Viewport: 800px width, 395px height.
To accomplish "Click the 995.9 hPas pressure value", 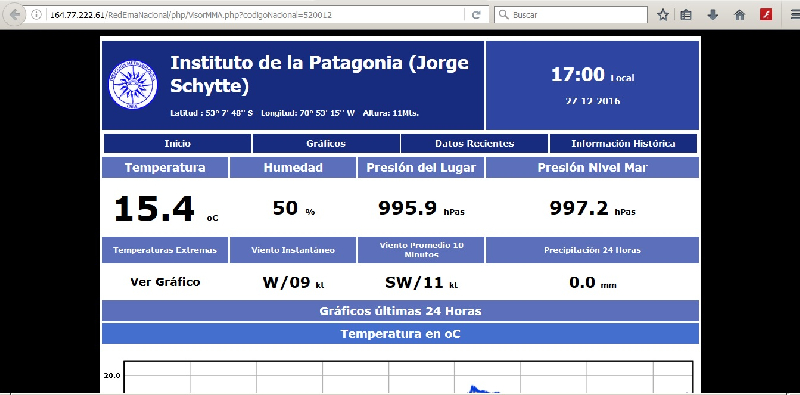I will pyautogui.click(x=421, y=208).
